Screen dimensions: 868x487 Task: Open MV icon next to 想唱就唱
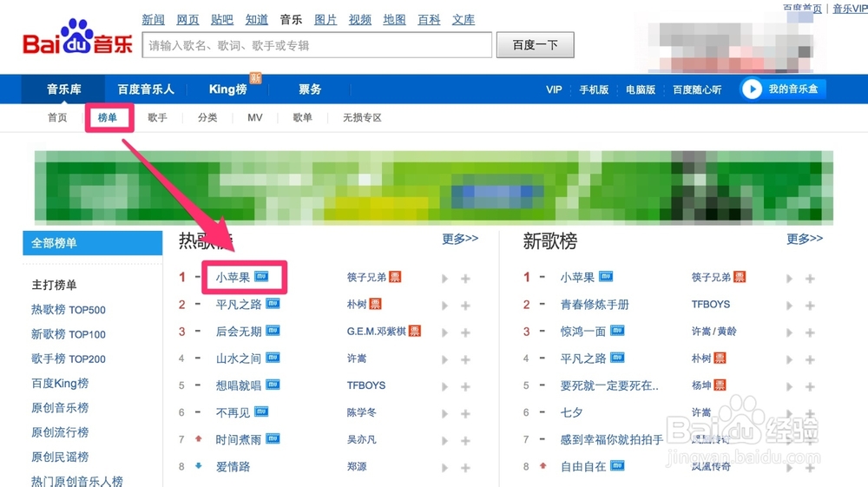[273, 384]
